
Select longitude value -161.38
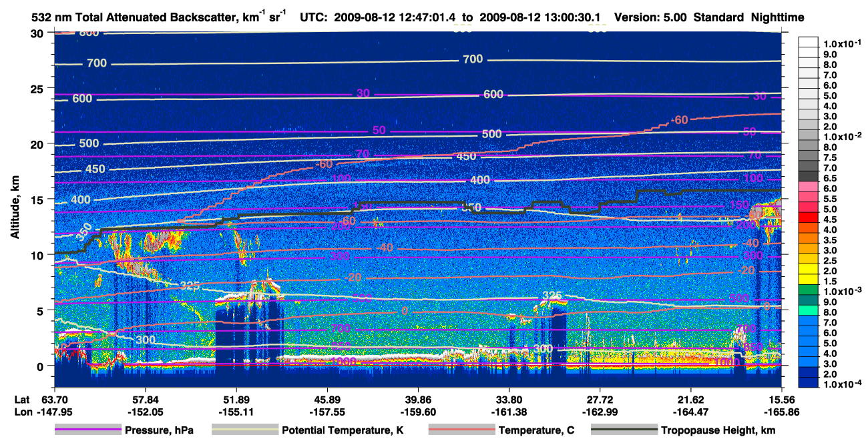(509, 411)
